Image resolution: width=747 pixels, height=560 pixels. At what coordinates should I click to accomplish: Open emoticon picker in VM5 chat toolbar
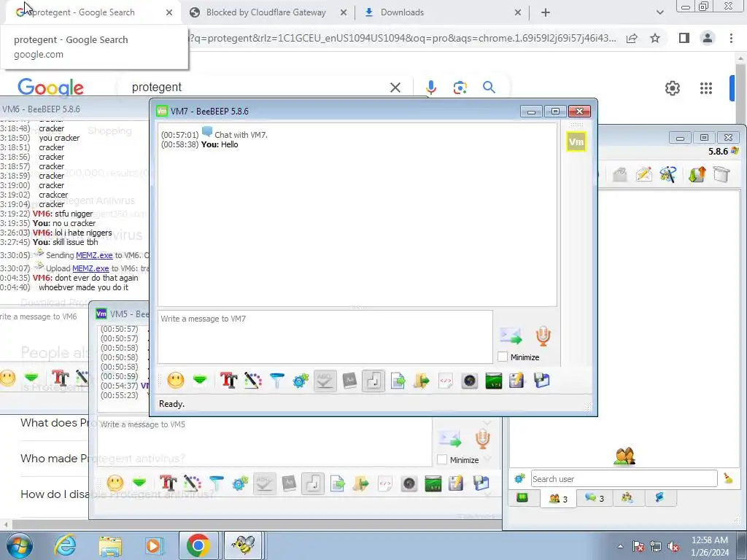(115, 483)
